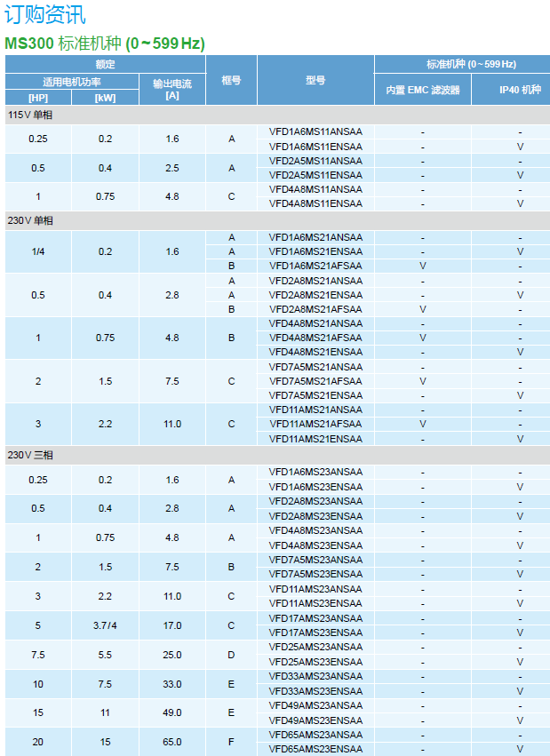Select the green MS300 标准机种 heading
The height and width of the screenshot is (756, 550).
tap(105, 43)
